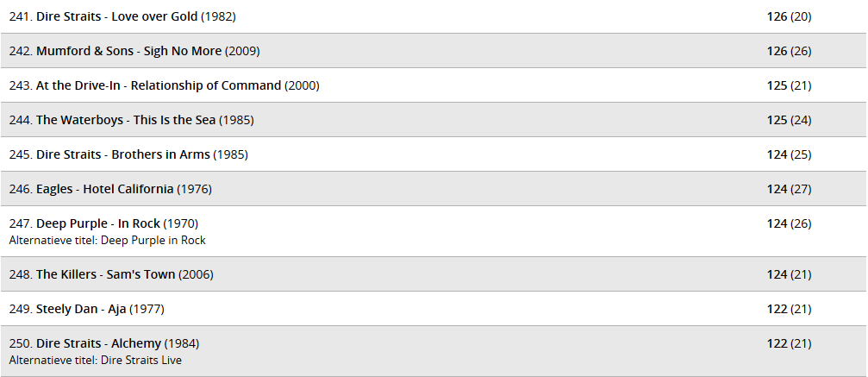Open the Dire Straits artist link in row 241
This screenshot has height=377, width=868.
tap(69, 16)
